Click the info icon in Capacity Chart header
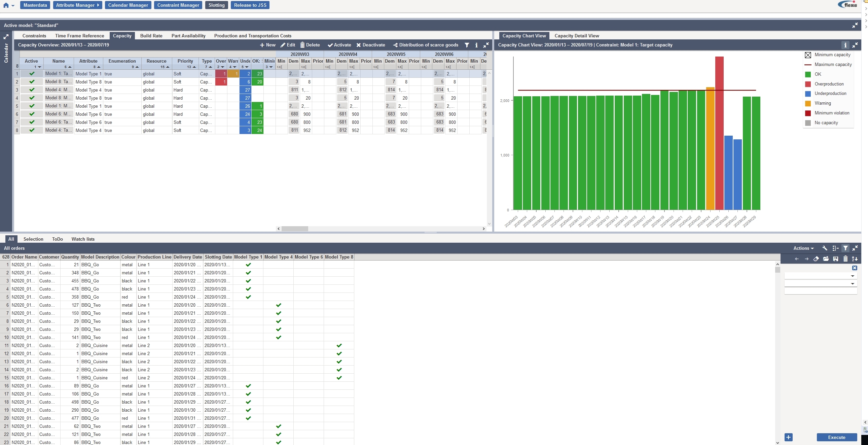The width and height of the screenshot is (868, 445). (x=845, y=45)
